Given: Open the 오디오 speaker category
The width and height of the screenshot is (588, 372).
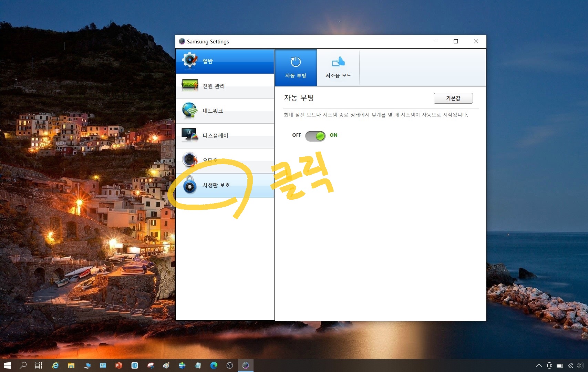Looking at the screenshot, I should coord(225,161).
